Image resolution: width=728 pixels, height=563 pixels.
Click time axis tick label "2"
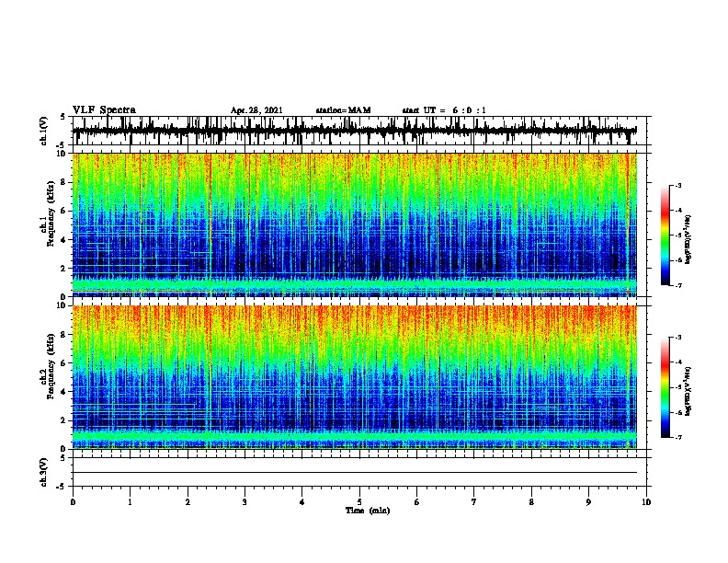(188, 502)
